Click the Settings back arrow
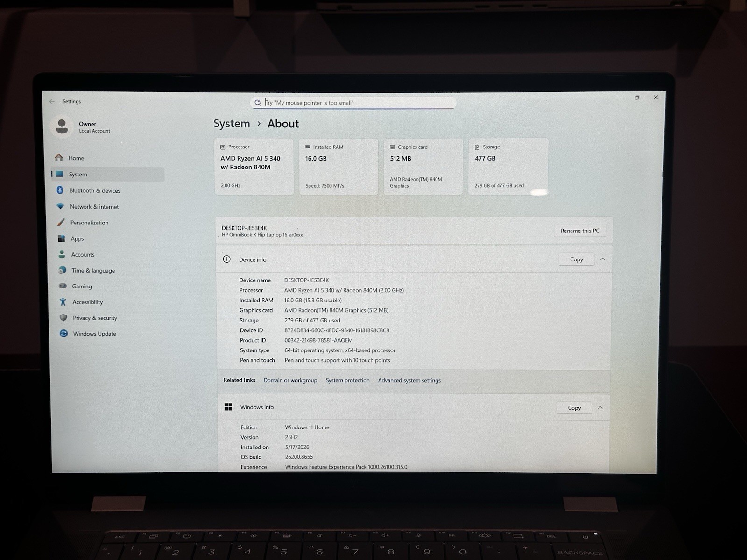 pyautogui.click(x=52, y=101)
